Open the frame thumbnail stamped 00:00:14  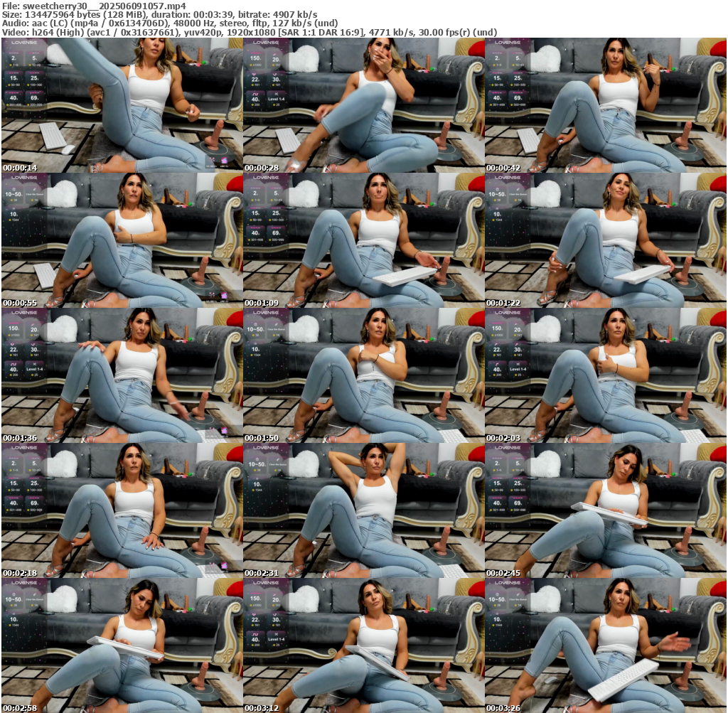(x=122, y=105)
